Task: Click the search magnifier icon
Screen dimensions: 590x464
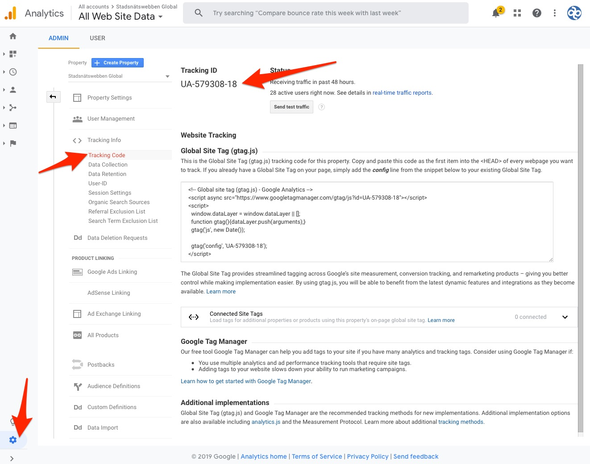Action: [198, 13]
